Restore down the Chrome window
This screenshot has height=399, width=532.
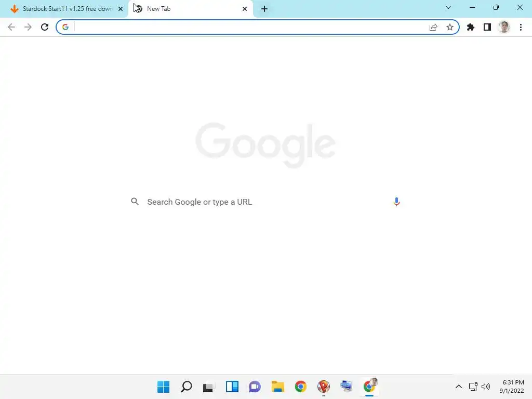pos(496,7)
